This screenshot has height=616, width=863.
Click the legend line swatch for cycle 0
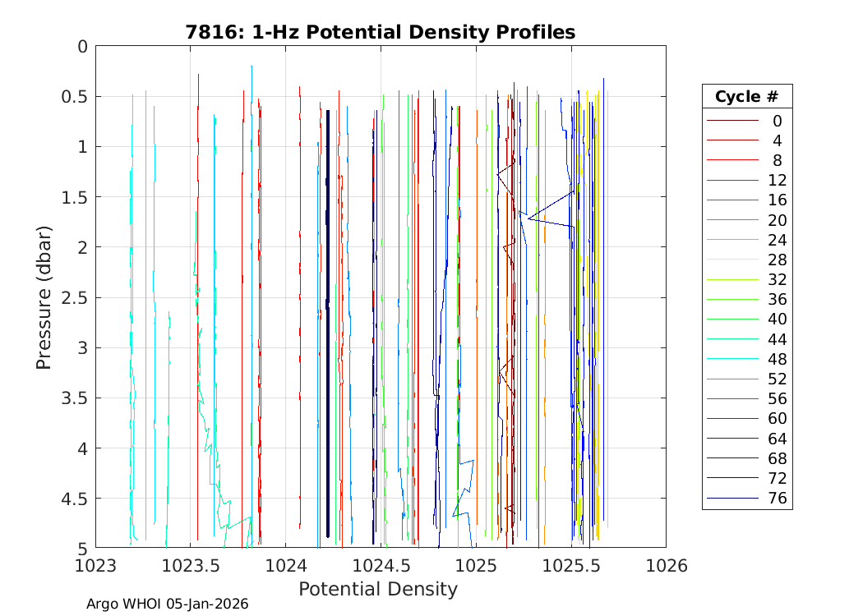[x=732, y=121]
